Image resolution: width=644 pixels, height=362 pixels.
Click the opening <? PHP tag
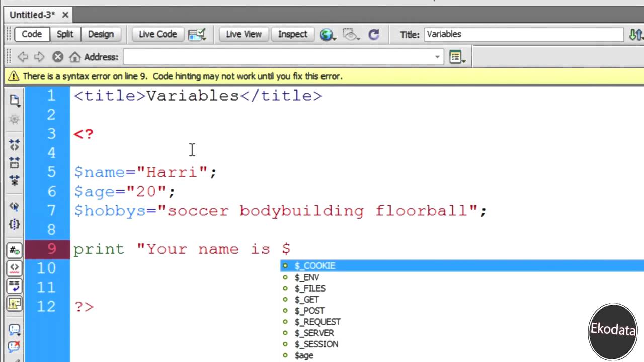[84, 134]
